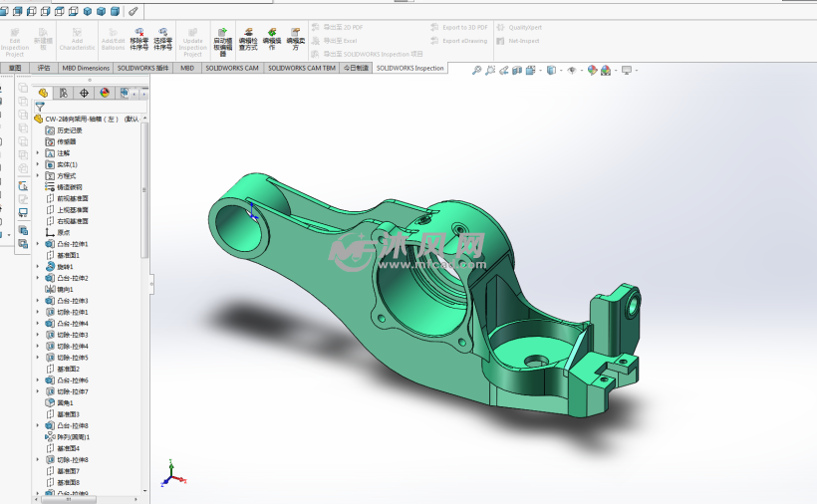Screen dimensions: 817x504
Task: Click the edit appearance color sphere icon
Action: [592, 71]
